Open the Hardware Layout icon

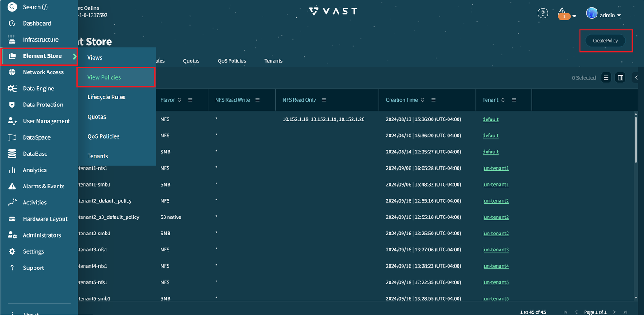[12, 219]
